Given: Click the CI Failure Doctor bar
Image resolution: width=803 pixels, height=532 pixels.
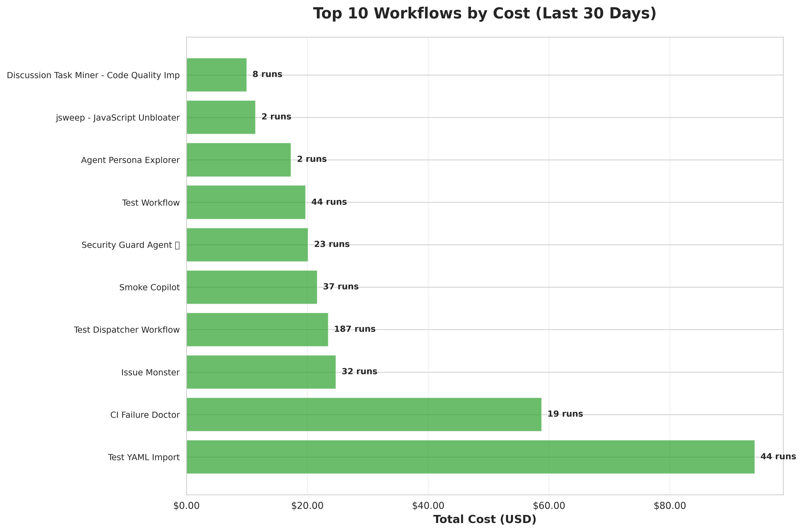Looking at the screenshot, I should coord(364,414).
